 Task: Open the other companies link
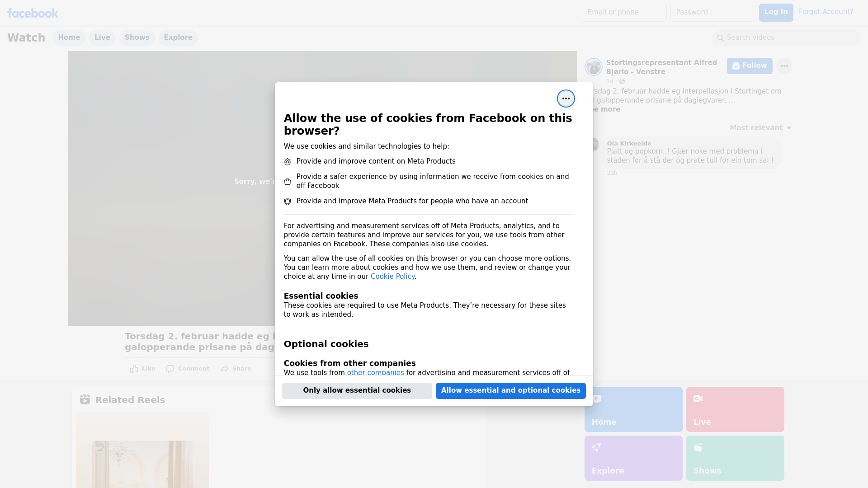pyautogui.click(x=375, y=373)
